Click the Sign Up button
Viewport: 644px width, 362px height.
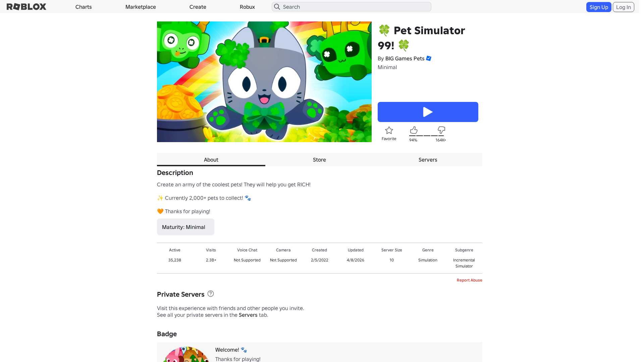(599, 7)
